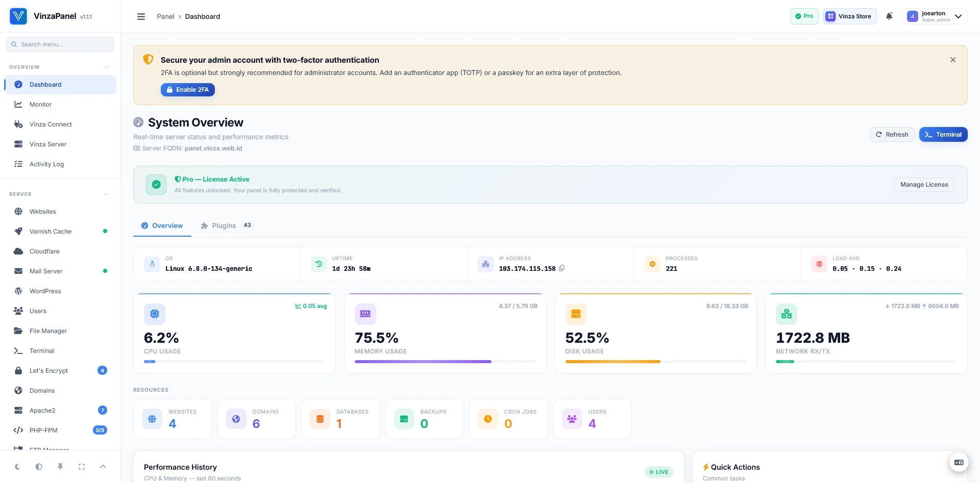Screen dimensions: 980x483
Task: Click the Websites globe icon in sidebar
Action: point(18,212)
